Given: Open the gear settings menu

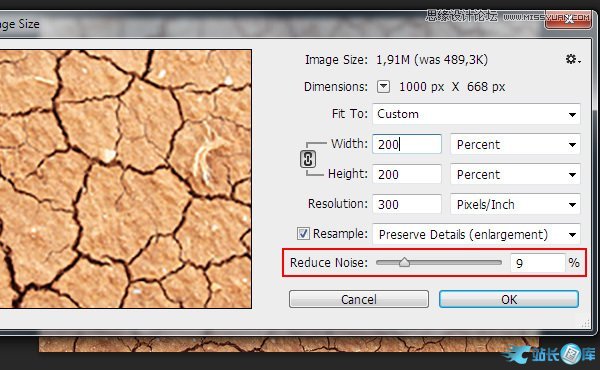Looking at the screenshot, I should [573, 59].
